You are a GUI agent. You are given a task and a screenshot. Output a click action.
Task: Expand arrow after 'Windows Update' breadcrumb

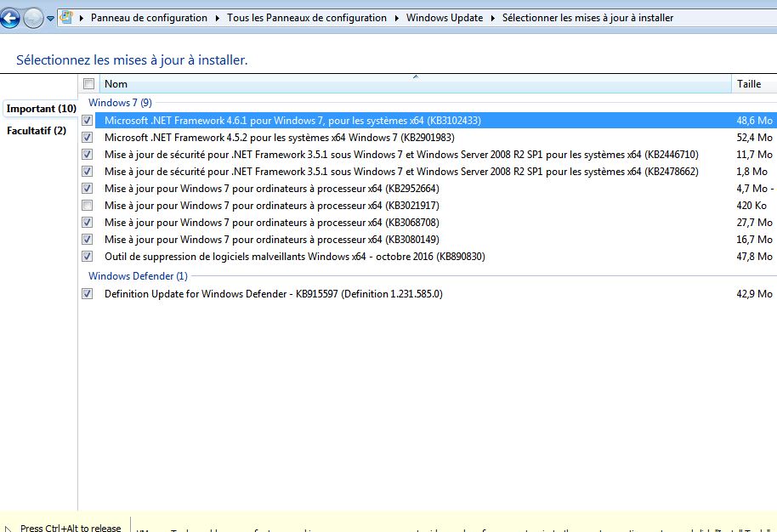[493, 18]
